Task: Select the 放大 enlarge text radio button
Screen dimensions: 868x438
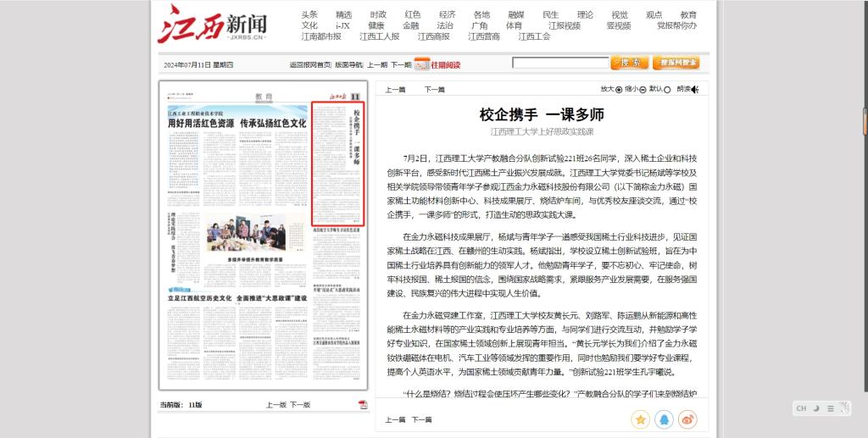Action: 619,89
